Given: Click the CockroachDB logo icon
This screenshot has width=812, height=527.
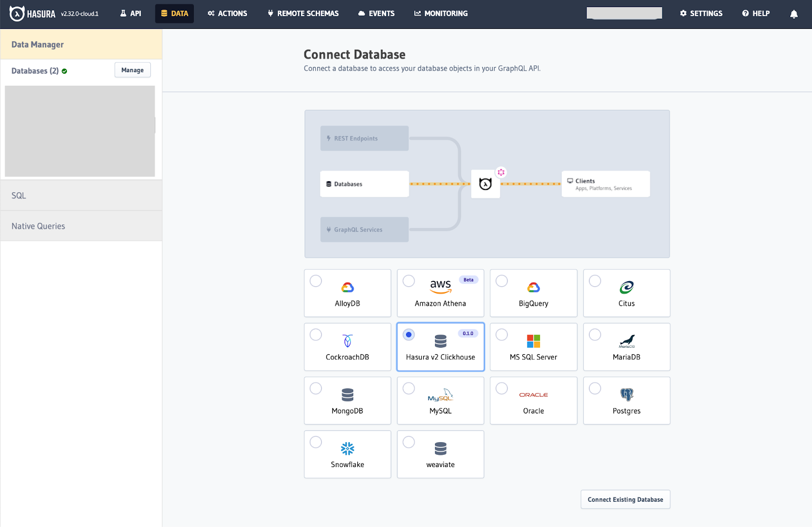Looking at the screenshot, I should point(348,341).
